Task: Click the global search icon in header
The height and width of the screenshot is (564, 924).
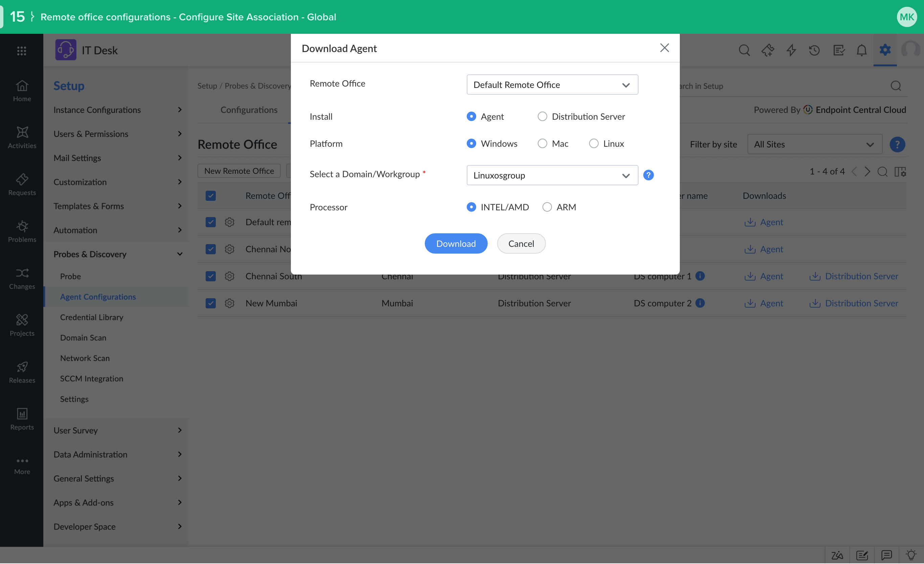Action: [744, 50]
